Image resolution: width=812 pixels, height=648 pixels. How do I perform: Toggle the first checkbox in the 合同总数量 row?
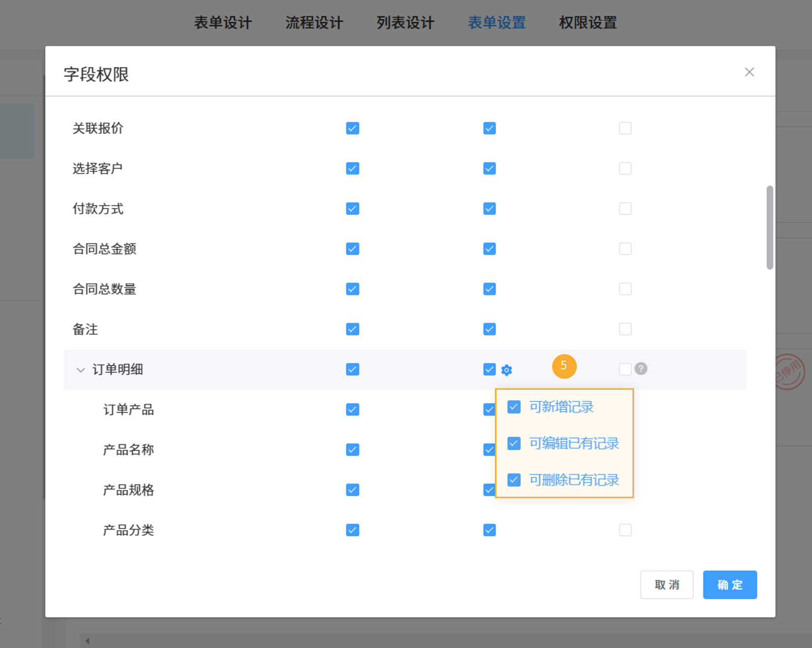[x=353, y=289]
